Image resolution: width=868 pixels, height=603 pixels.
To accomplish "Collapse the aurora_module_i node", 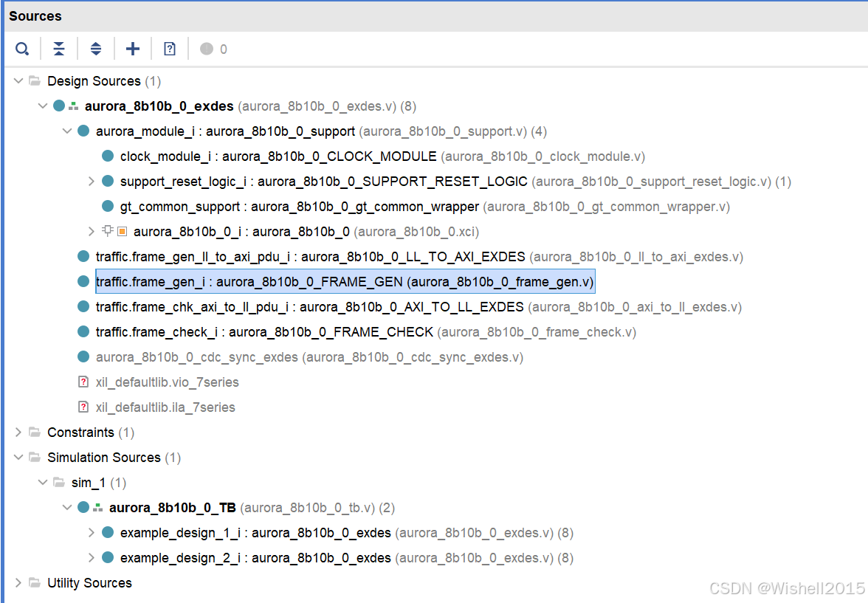I will [67, 131].
